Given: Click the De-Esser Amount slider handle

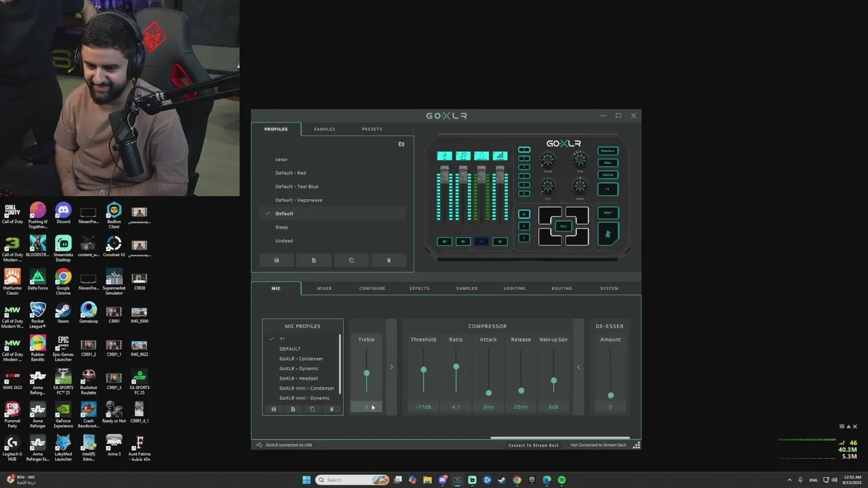Looking at the screenshot, I should (610, 395).
